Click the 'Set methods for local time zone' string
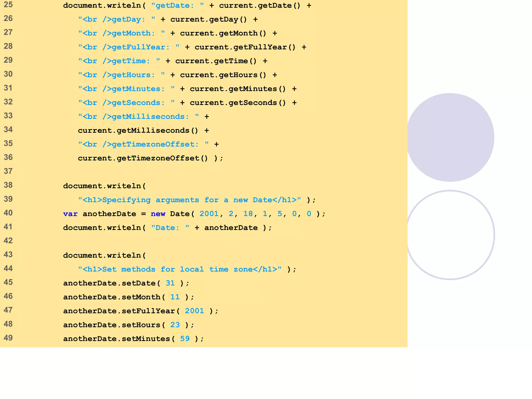The image size is (532, 399). click(180, 269)
